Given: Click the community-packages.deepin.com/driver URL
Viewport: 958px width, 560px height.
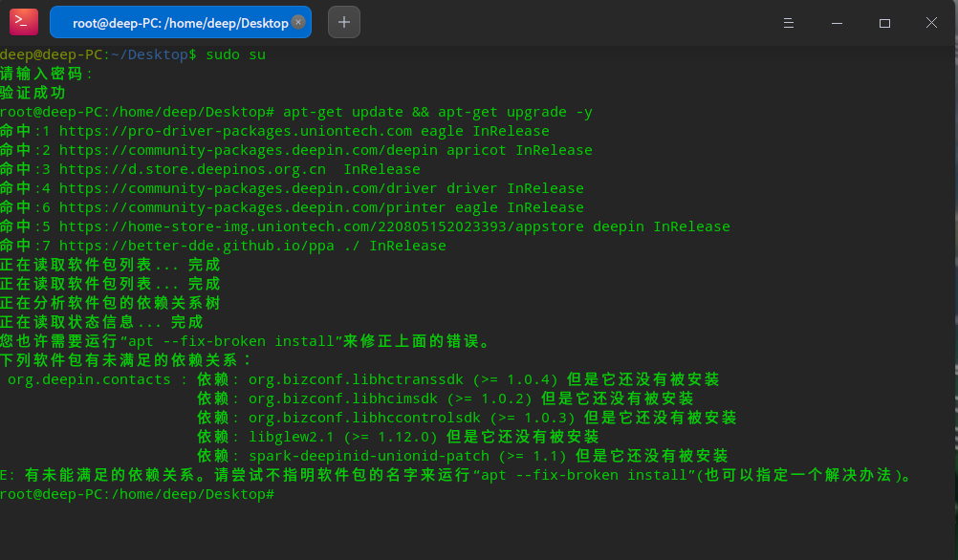Looking at the screenshot, I should click(x=248, y=188).
